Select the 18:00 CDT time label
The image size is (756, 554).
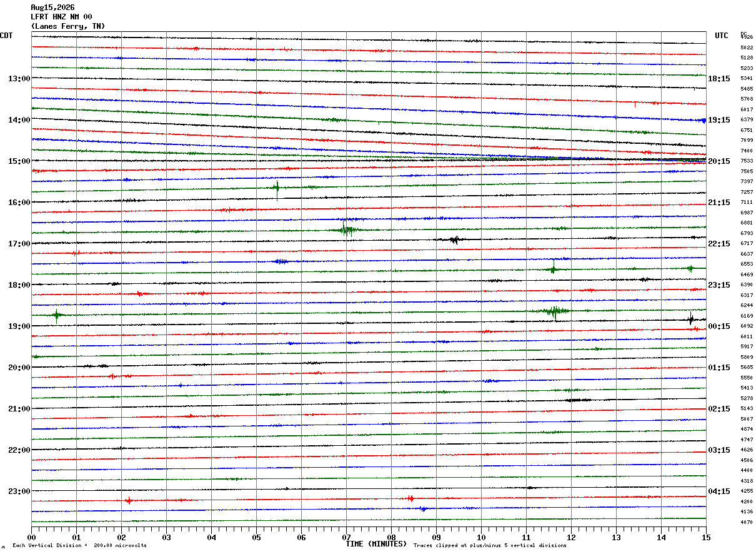(x=19, y=285)
